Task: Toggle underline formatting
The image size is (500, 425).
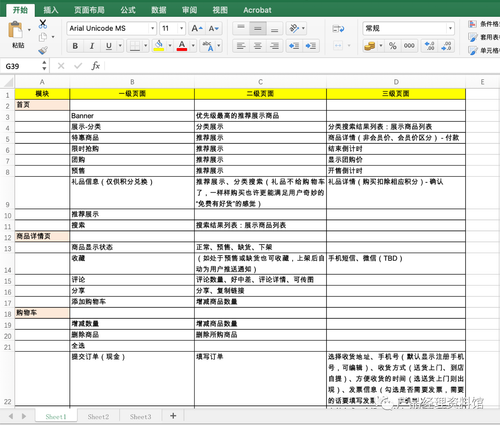Action: (x=109, y=46)
